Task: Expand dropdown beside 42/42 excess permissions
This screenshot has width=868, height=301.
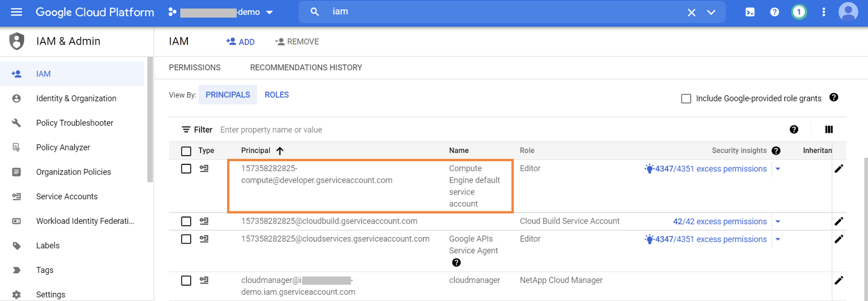Action: coord(778,222)
